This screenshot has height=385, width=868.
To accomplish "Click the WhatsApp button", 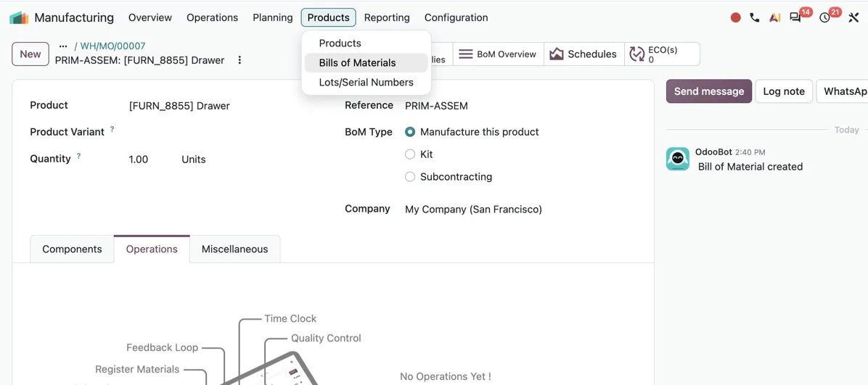I will 843,91.
